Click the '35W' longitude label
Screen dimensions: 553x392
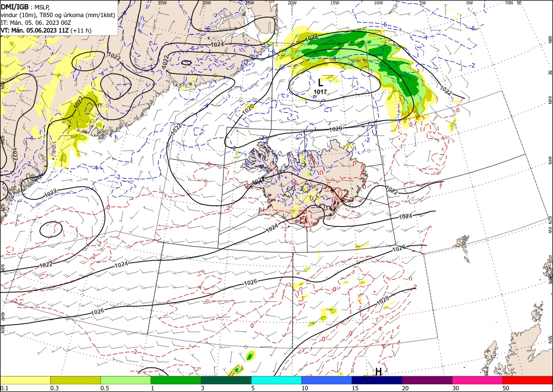[162, 3]
